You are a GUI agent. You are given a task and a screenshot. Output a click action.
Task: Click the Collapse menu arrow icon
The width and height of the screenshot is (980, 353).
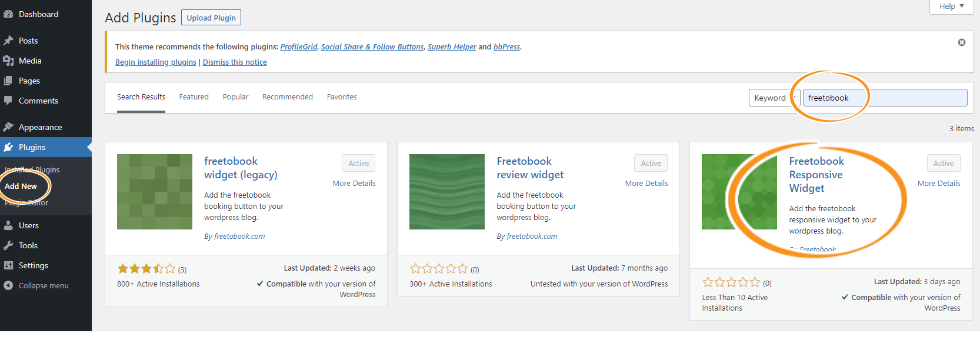[x=8, y=285]
